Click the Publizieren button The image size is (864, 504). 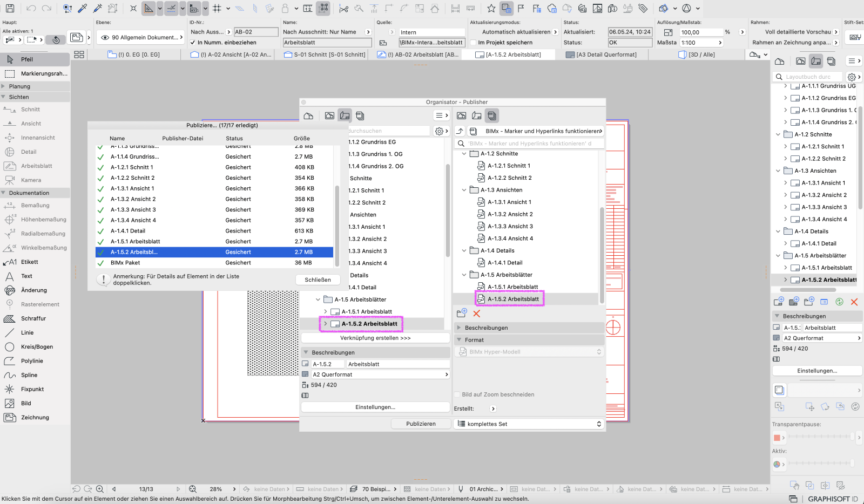point(421,424)
